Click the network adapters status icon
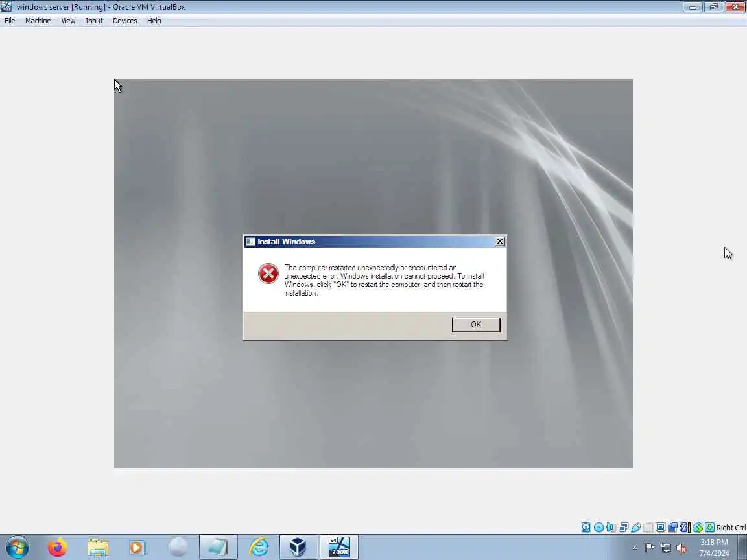 pos(624,527)
